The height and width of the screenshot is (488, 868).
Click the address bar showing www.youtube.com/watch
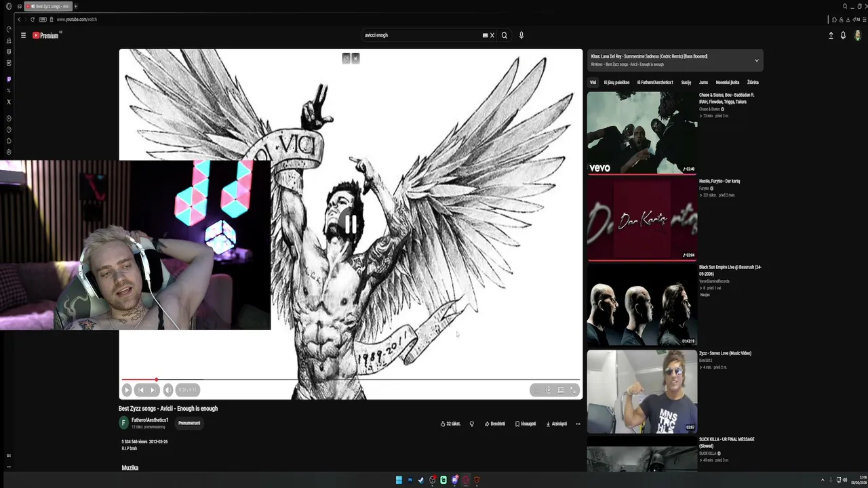click(77, 19)
